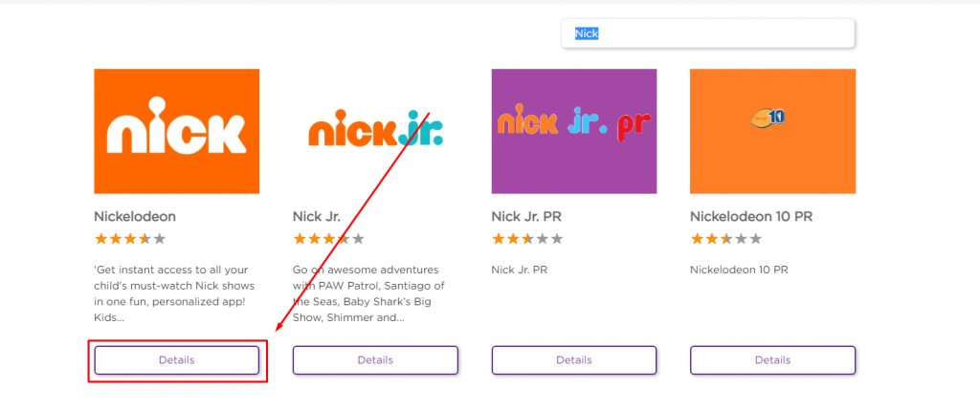This screenshot has width=980, height=412.
Task: Open Details for Nickelodeon 10 PR
Action: point(772,360)
